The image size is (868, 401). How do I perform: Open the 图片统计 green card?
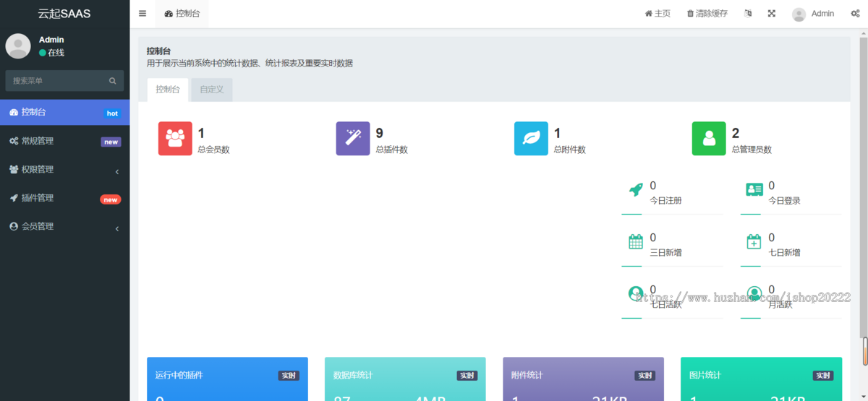pyautogui.click(x=761, y=379)
